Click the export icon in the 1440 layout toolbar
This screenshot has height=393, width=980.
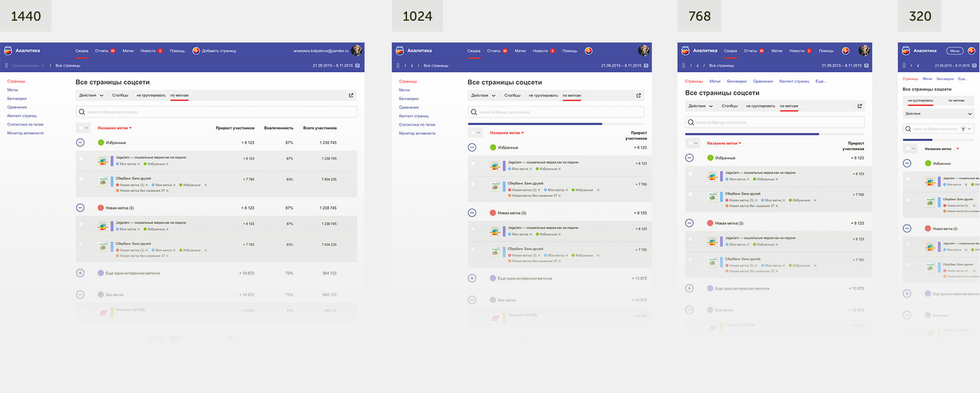[x=351, y=95]
